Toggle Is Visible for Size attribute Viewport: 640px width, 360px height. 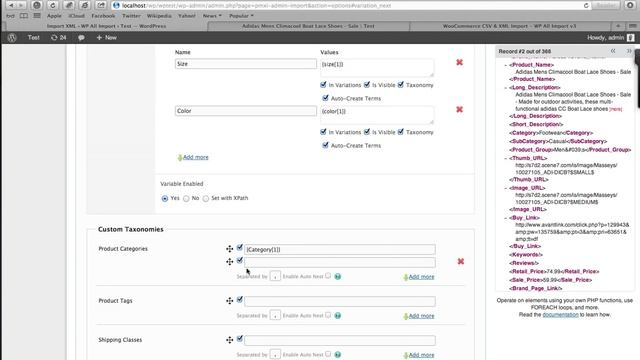point(367,84)
